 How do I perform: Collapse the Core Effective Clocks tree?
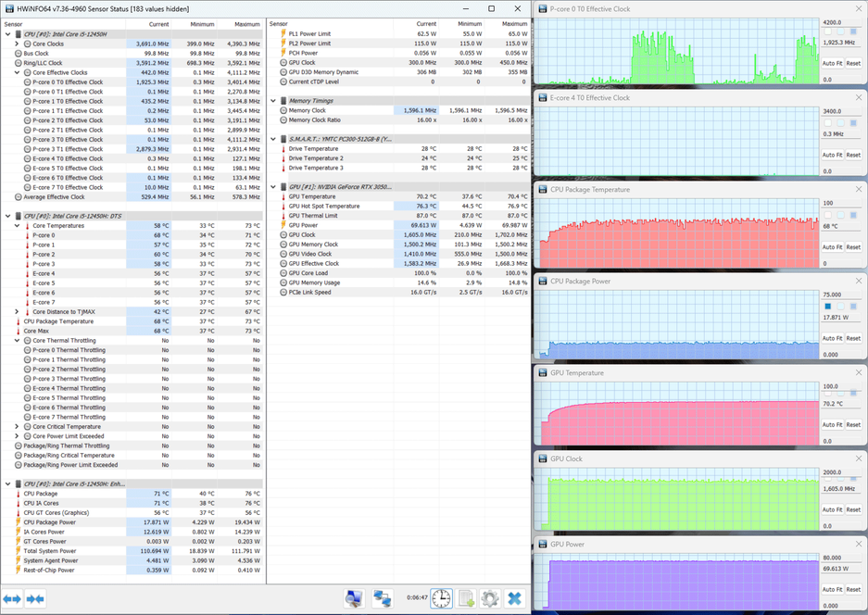click(18, 72)
